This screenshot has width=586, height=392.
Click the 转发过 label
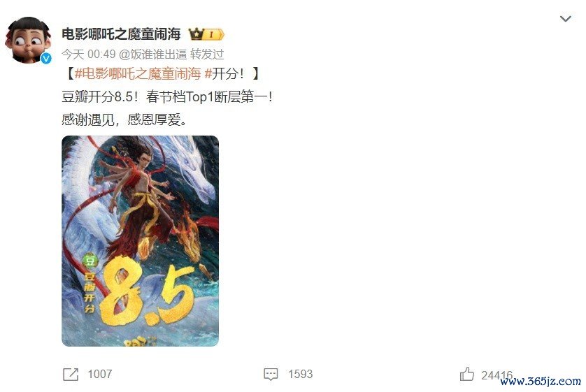pos(207,55)
